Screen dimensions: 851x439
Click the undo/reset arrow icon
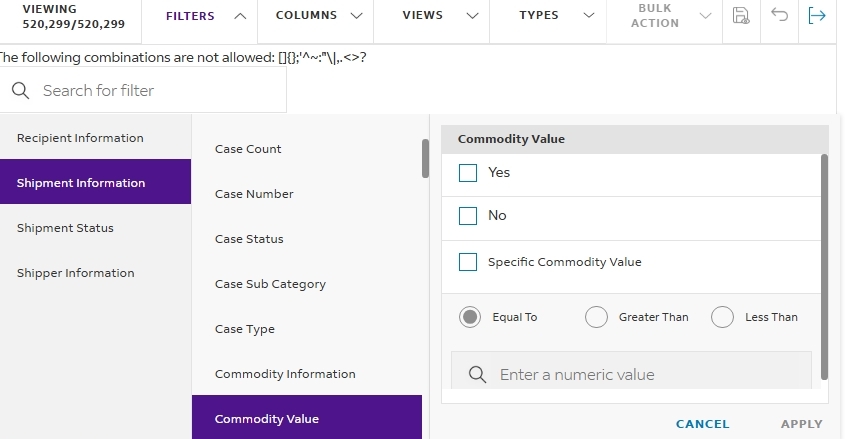pos(779,15)
